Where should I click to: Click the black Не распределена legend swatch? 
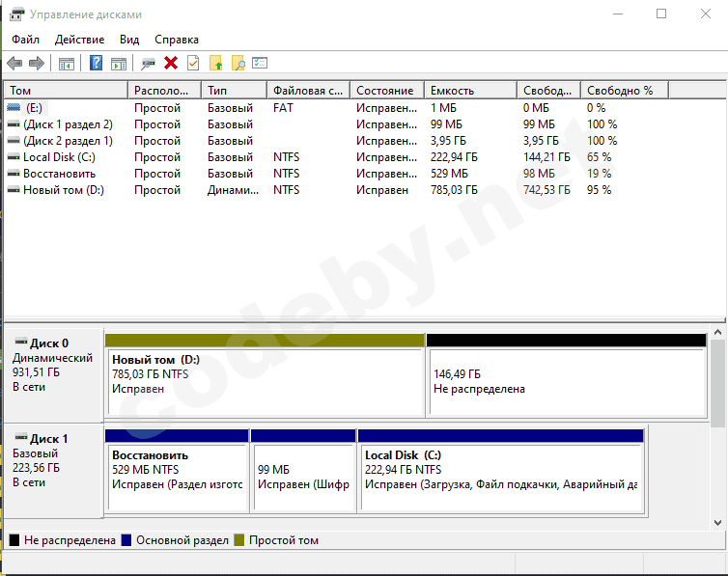pyautogui.click(x=14, y=540)
